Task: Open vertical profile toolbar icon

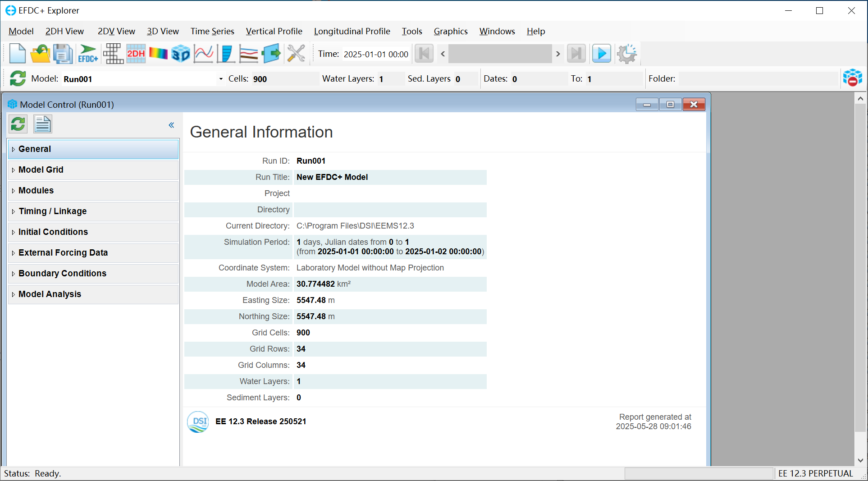Action: pos(226,54)
